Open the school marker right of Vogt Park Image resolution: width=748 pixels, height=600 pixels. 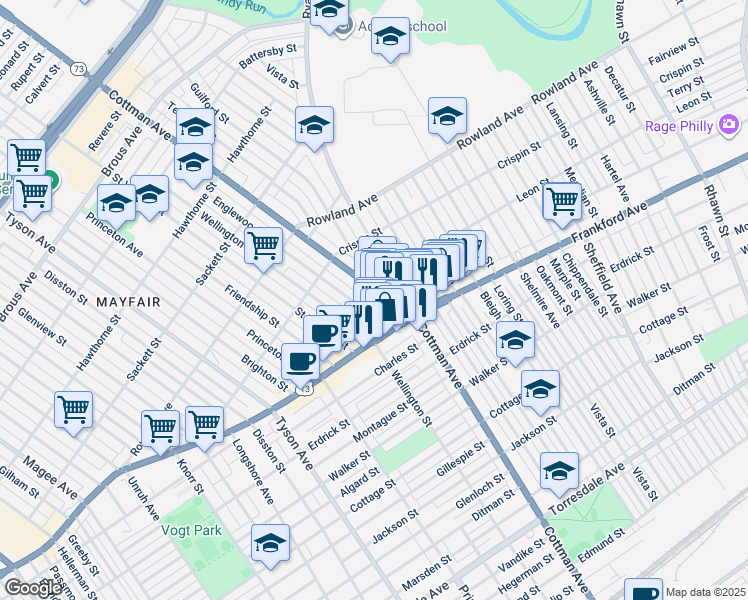click(x=270, y=546)
